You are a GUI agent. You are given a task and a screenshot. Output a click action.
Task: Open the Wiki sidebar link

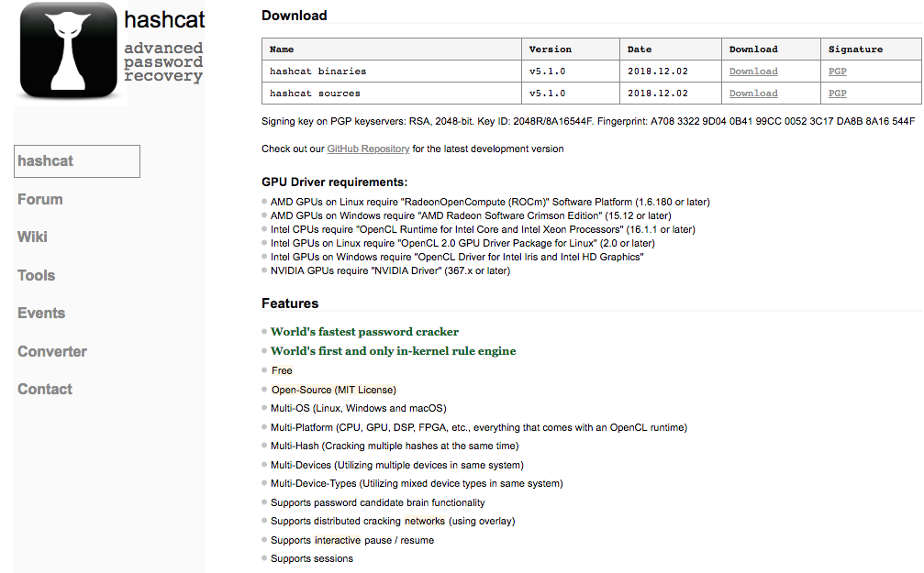(x=32, y=237)
